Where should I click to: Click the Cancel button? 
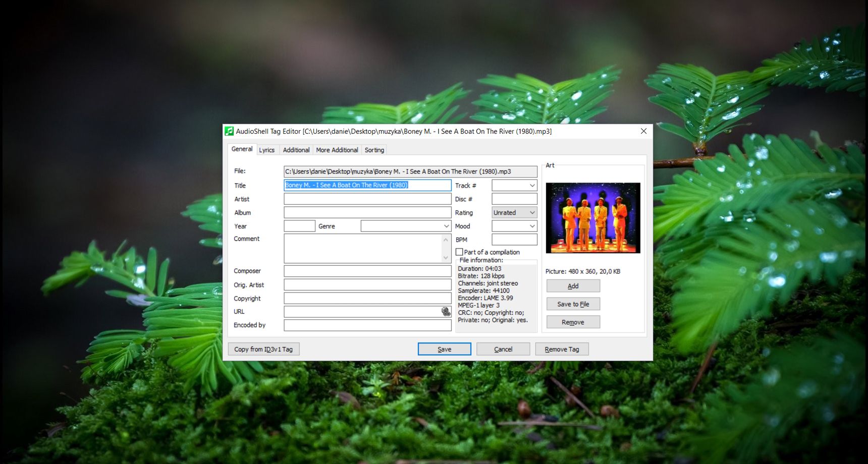coord(503,349)
